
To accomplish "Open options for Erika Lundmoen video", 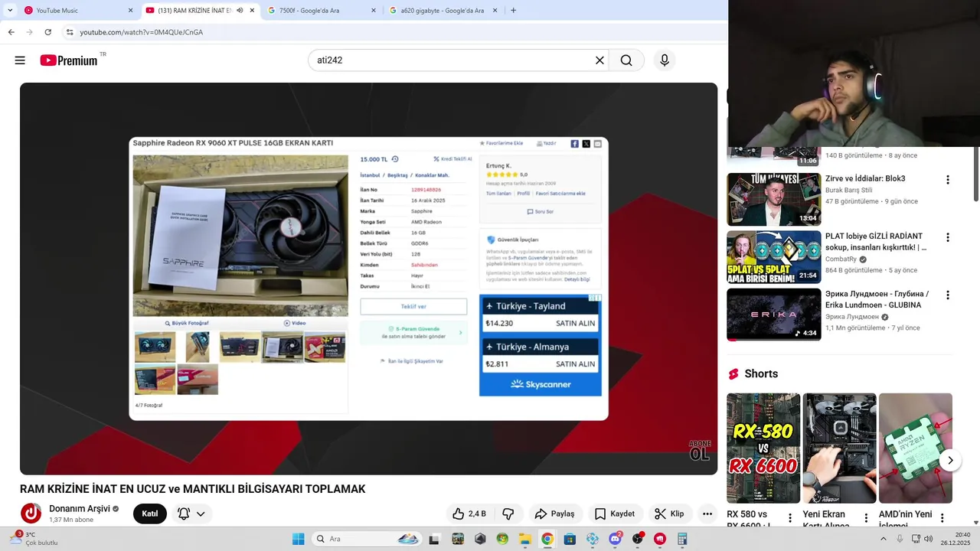I will point(948,295).
